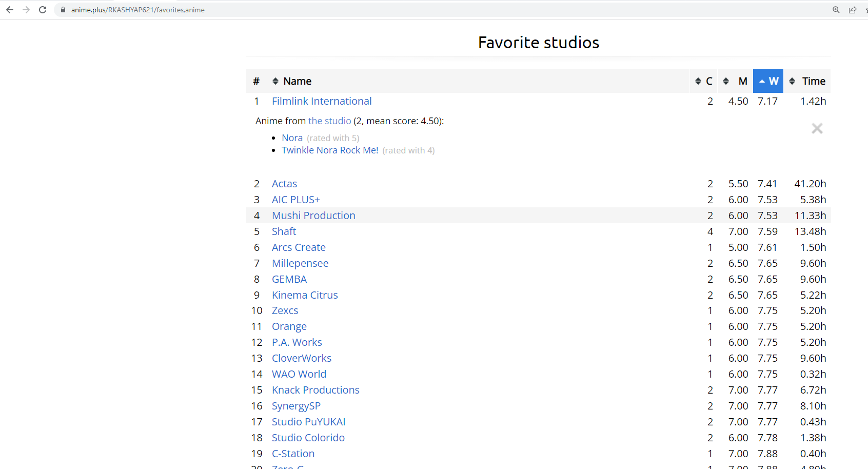Sort studios by C count column

[704, 81]
